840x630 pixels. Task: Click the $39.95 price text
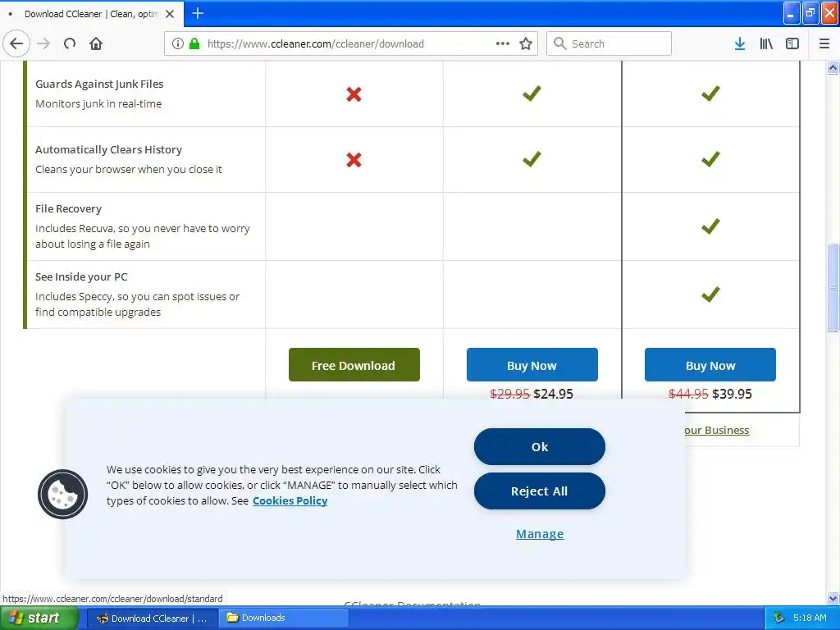732,394
